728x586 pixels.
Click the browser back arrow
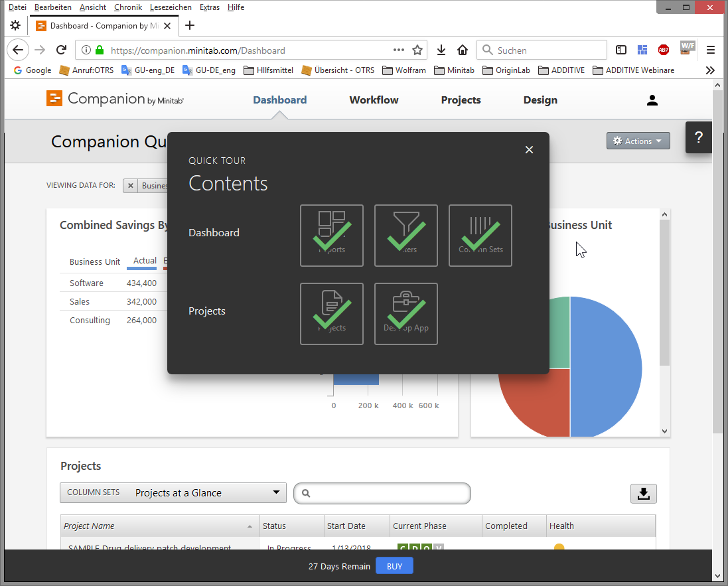pyautogui.click(x=18, y=50)
